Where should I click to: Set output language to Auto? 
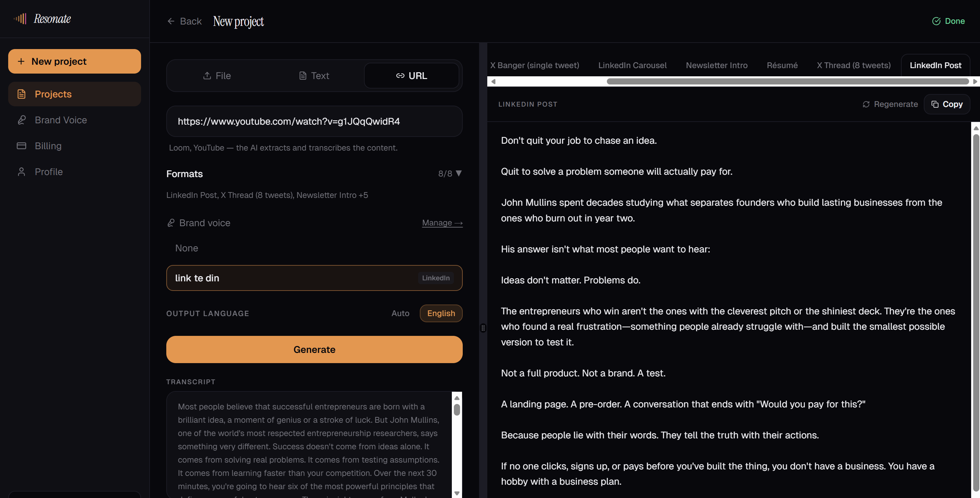click(x=400, y=313)
